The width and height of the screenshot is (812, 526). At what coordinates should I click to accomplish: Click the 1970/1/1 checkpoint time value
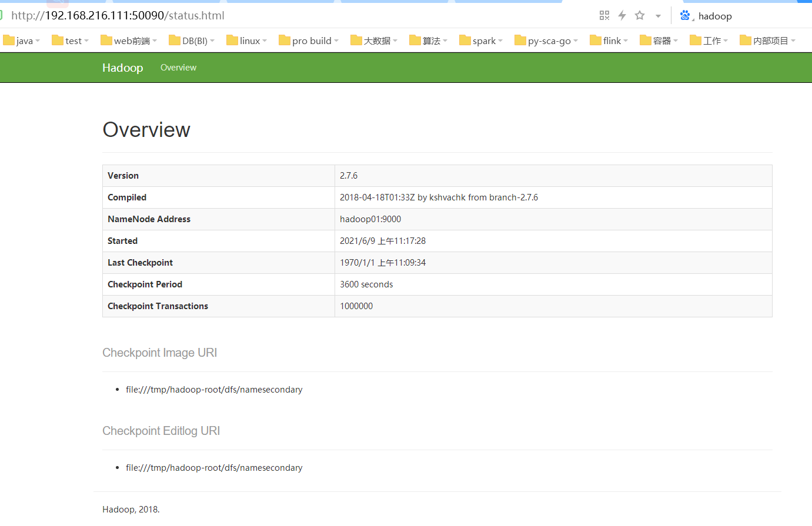pos(383,263)
